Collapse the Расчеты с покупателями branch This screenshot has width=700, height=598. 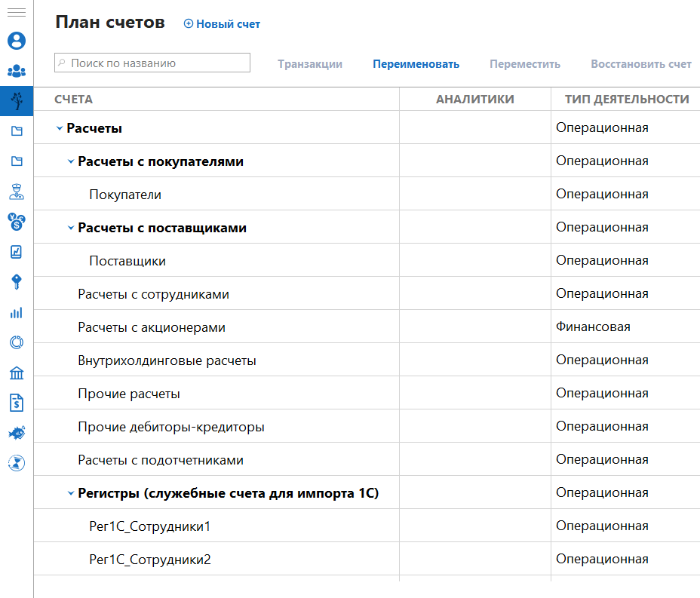[x=71, y=161]
